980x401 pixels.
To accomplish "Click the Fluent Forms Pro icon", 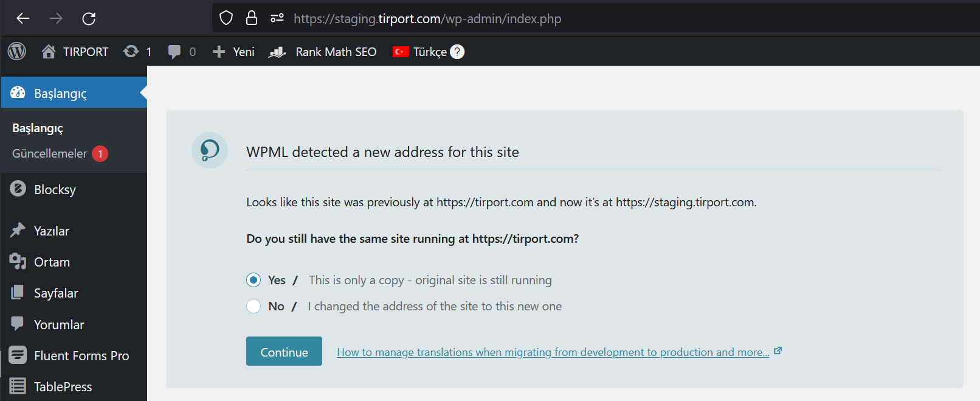I will coord(18,355).
